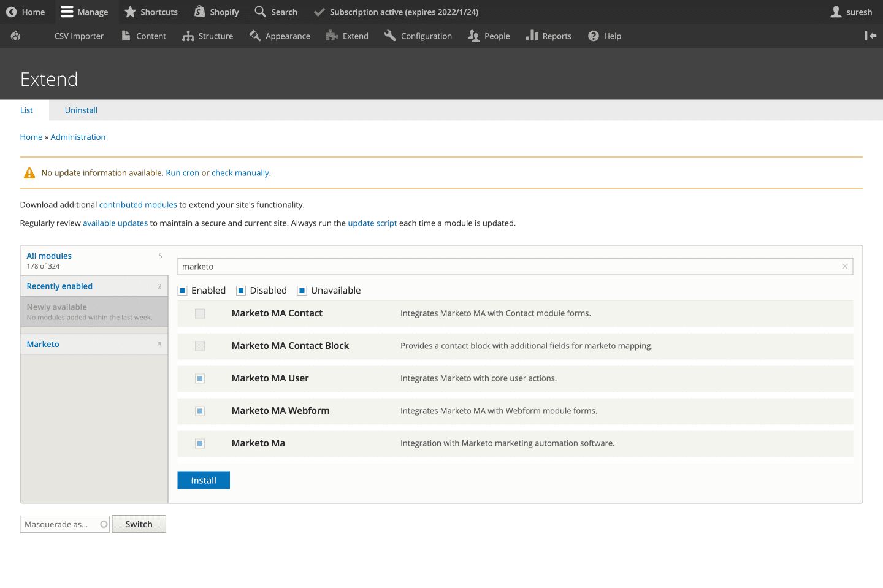This screenshot has width=883, height=588.
Task: Uncheck the Disabled filter checkbox
Action: click(x=241, y=291)
